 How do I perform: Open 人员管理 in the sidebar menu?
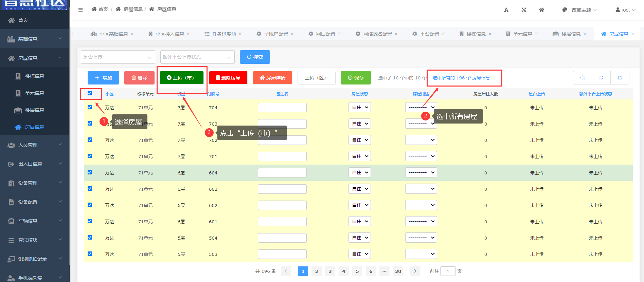(34, 145)
